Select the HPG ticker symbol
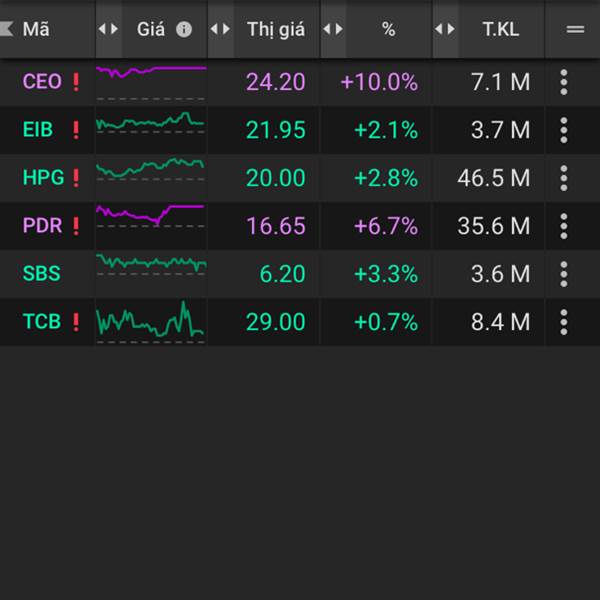This screenshot has width=600, height=600. pos(43,178)
